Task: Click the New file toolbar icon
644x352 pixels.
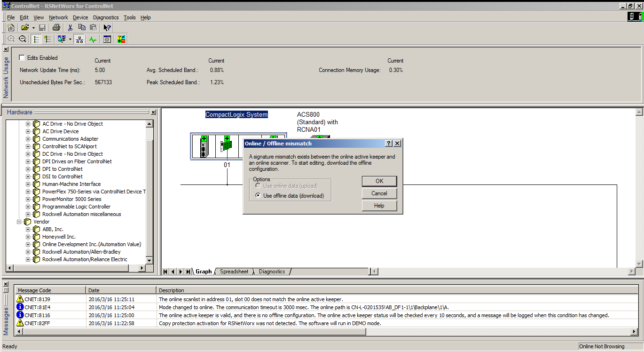Action: click(x=11, y=28)
